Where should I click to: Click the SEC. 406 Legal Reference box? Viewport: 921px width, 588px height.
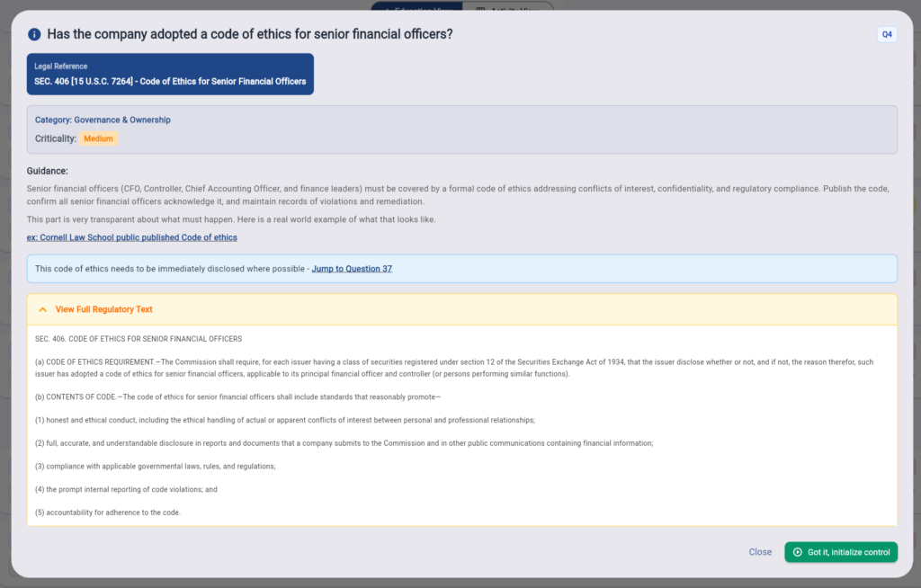[170, 74]
